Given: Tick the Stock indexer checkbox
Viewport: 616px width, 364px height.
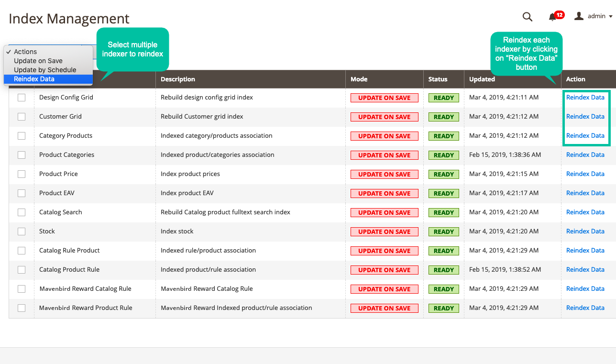Looking at the screenshot, I should [x=22, y=232].
